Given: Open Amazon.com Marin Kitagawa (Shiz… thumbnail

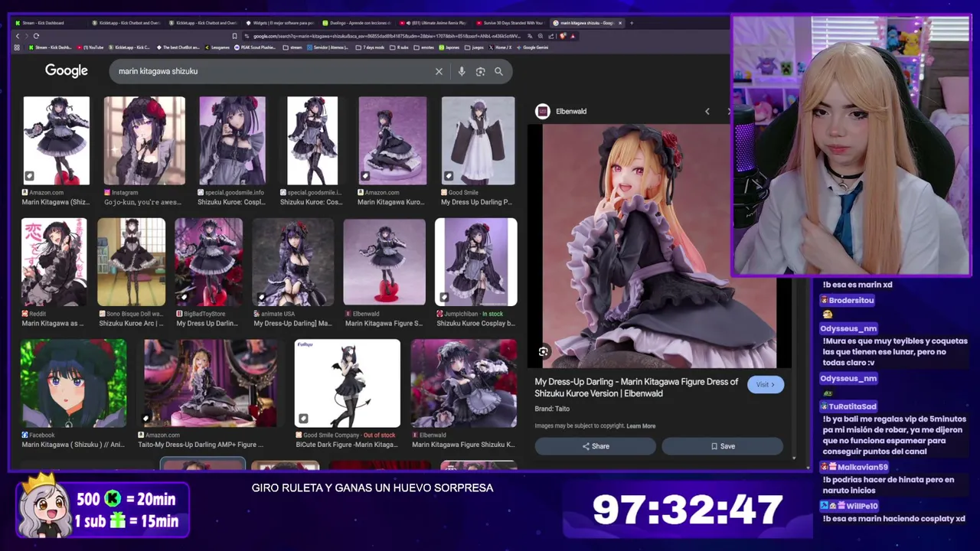Looking at the screenshot, I should point(56,141).
